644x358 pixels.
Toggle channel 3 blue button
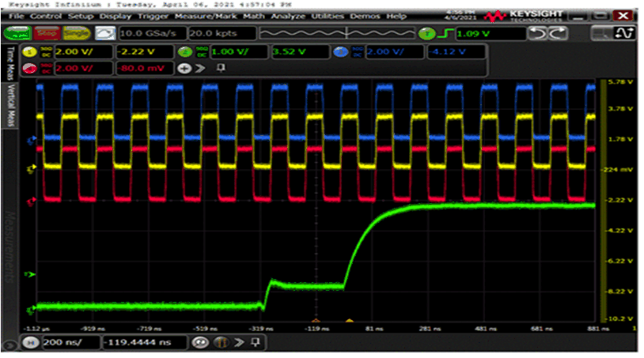click(340, 51)
